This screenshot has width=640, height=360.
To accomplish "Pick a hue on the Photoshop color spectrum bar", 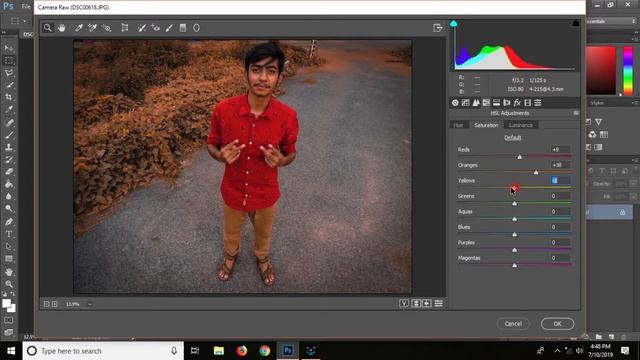I will (628, 71).
